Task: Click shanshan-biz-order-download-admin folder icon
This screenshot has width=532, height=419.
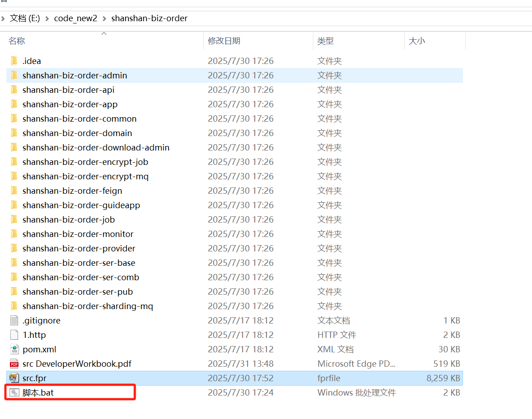Action: click(14, 147)
